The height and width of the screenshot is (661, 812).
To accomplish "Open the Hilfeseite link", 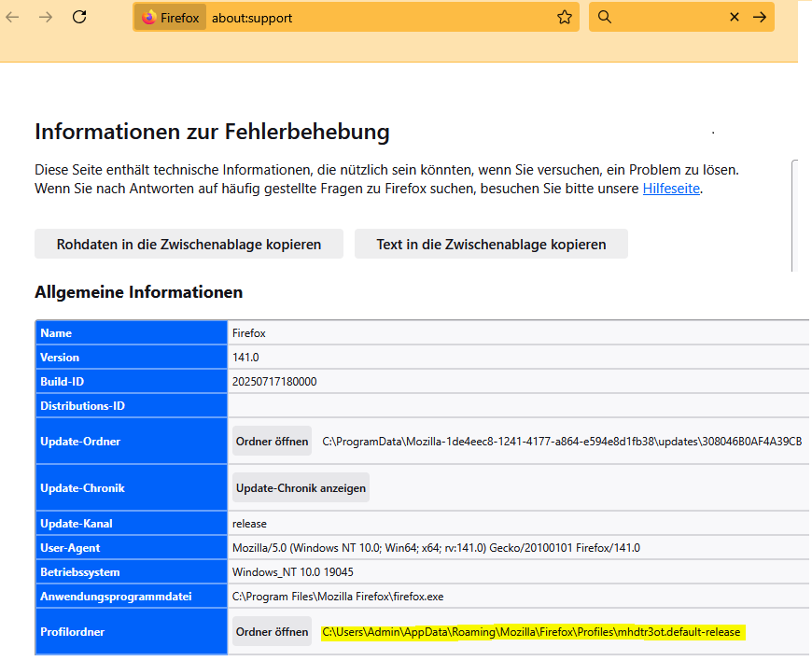I will coord(671,189).
